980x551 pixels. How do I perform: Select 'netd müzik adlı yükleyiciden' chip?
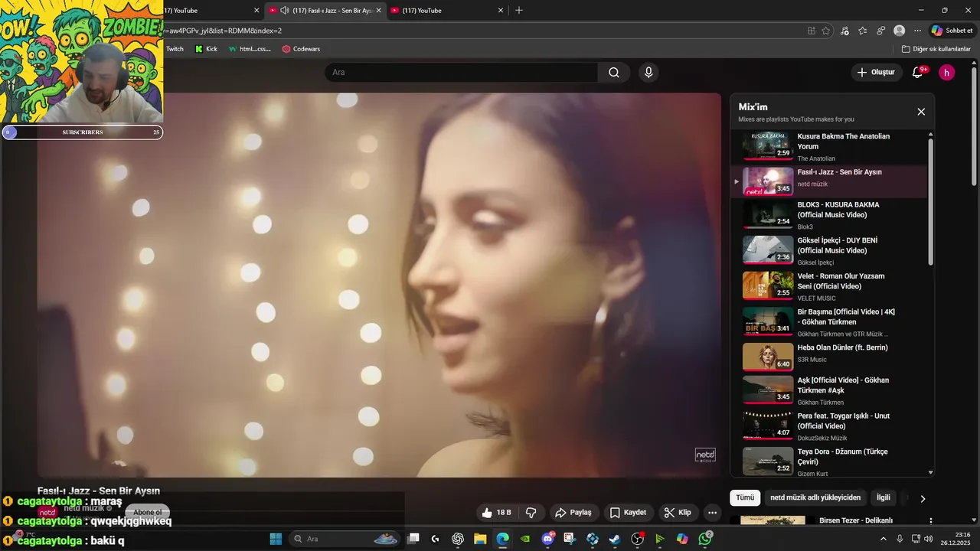[x=815, y=497]
